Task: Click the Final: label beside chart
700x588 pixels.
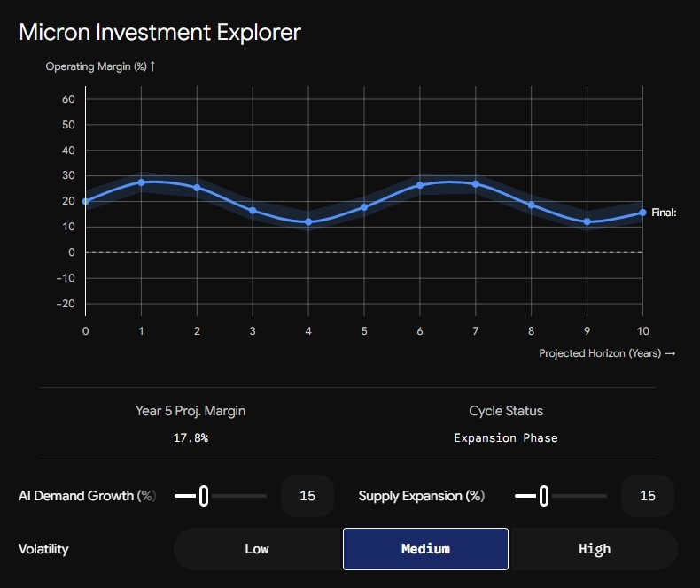Action: coord(664,213)
